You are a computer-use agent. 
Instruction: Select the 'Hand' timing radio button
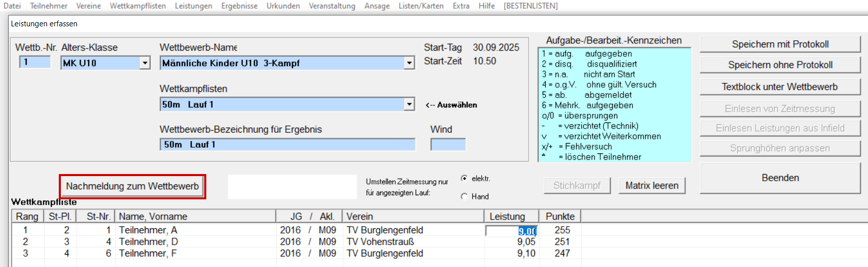[464, 197]
